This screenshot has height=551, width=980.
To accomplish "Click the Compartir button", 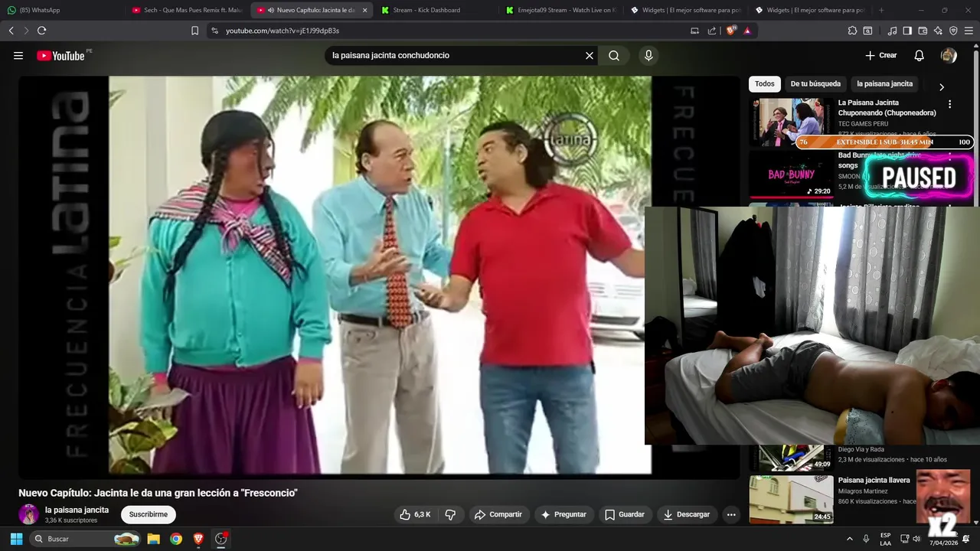I will click(x=498, y=514).
